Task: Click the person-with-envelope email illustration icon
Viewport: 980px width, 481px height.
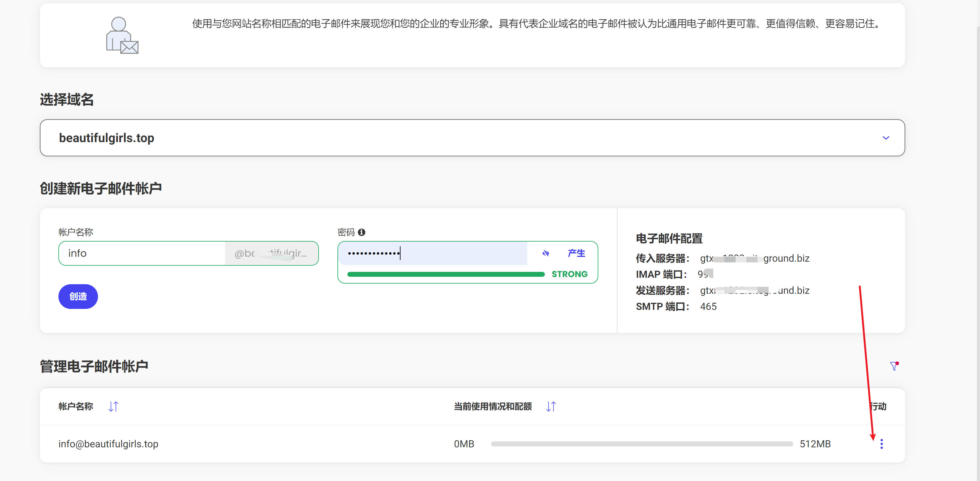Action: pos(122,35)
